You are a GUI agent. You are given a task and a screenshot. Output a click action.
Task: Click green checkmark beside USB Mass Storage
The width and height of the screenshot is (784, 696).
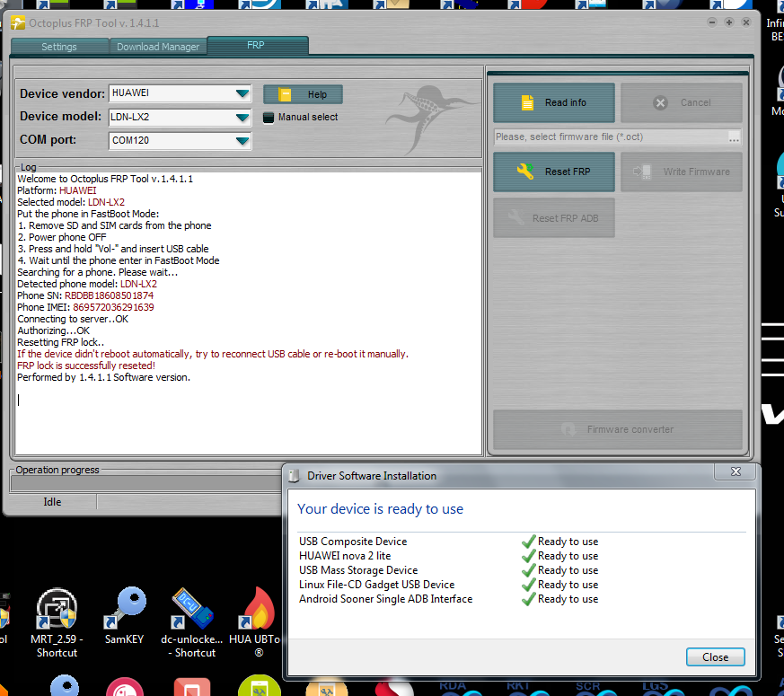(528, 570)
